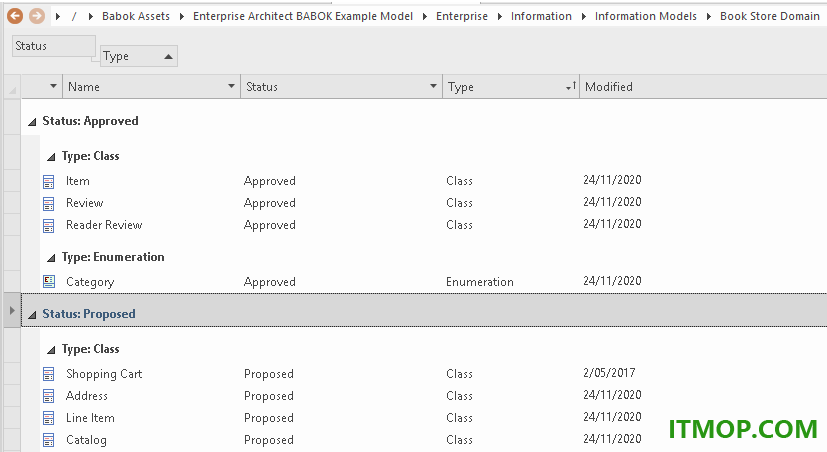Collapse the Type: Enumeration subgroup
Image resolution: width=827 pixels, height=452 pixels.
pos(51,258)
